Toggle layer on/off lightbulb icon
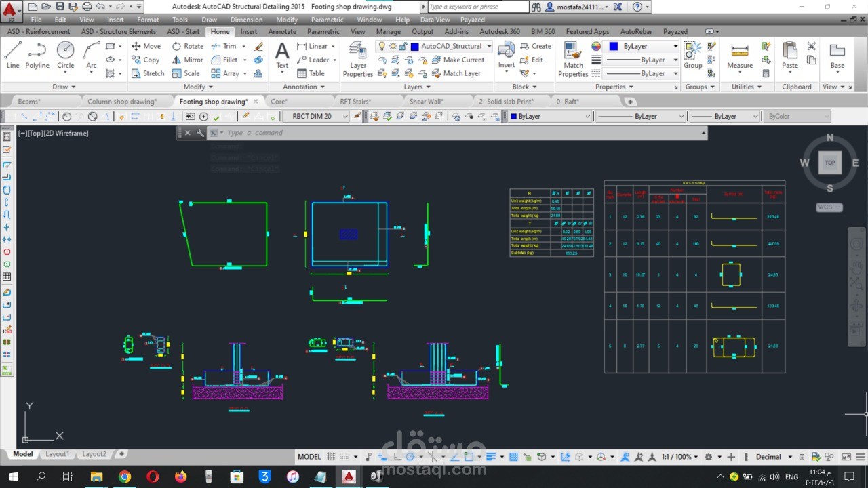 click(x=382, y=46)
